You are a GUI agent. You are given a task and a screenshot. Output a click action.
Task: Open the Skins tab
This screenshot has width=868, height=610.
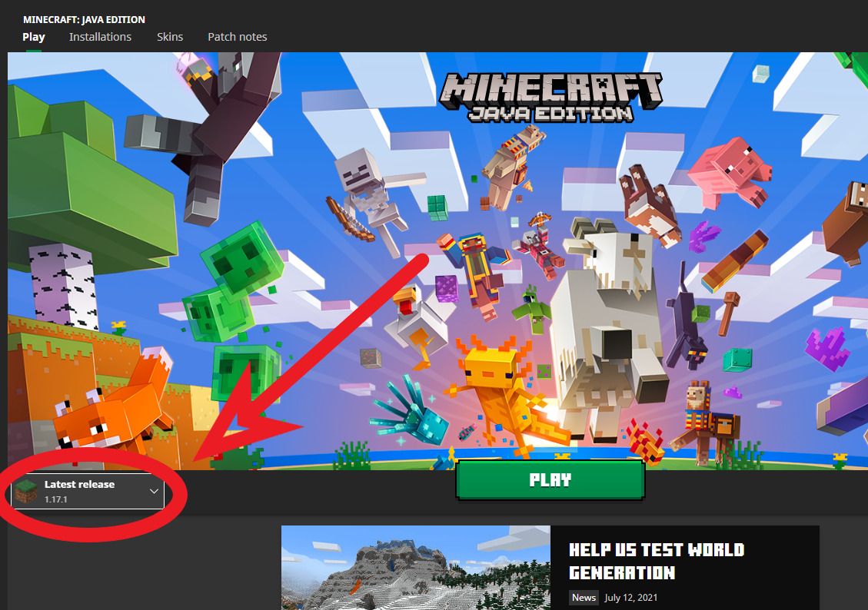[x=169, y=37]
